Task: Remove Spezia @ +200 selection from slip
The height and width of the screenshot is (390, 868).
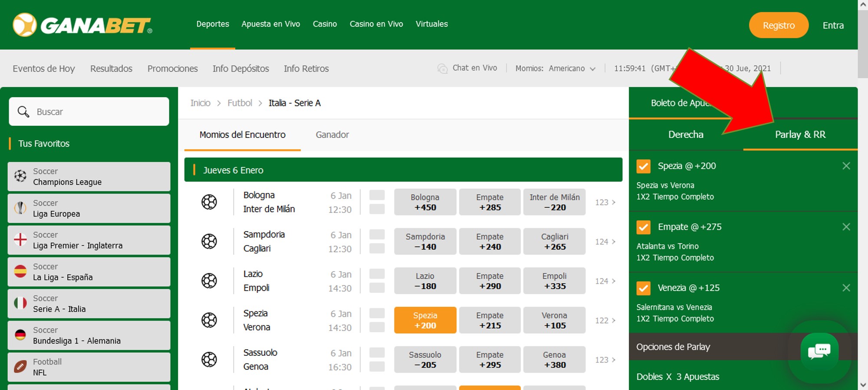Action: pos(846,166)
